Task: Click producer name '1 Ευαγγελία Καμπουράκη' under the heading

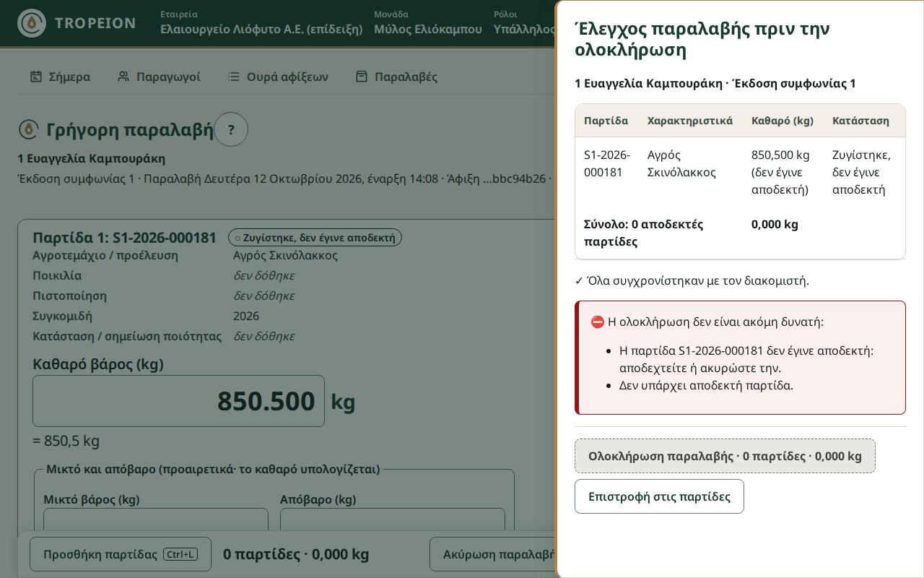Action: [92, 158]
